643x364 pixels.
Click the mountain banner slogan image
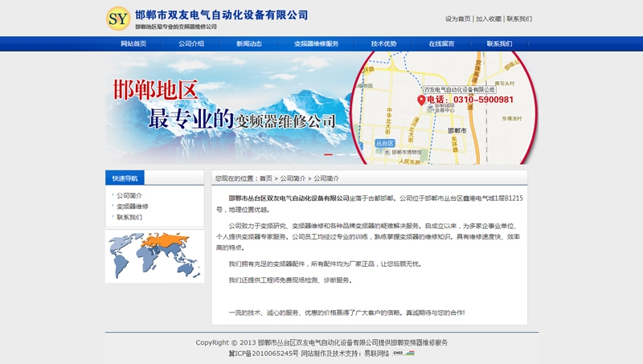click(233, 104)
